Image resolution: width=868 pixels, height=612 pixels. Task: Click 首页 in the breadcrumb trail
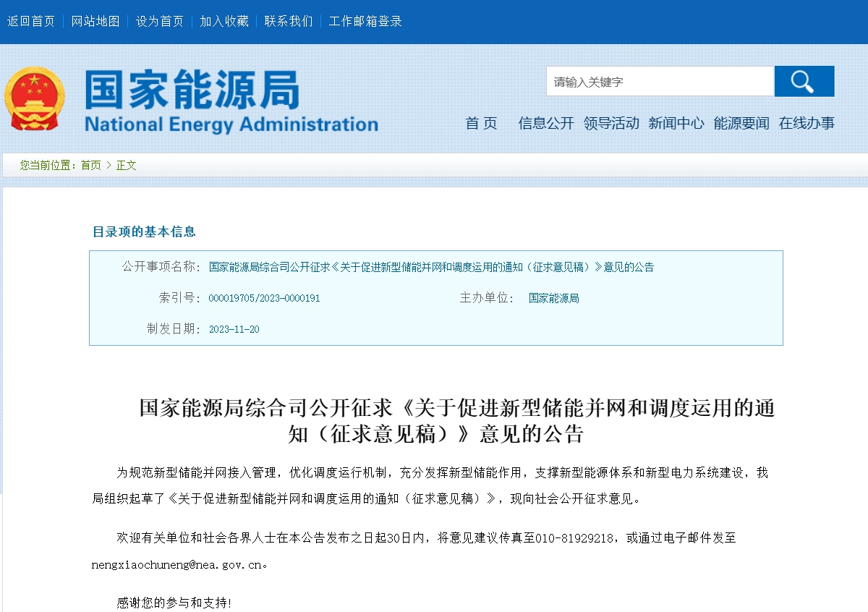click(90, 165)
